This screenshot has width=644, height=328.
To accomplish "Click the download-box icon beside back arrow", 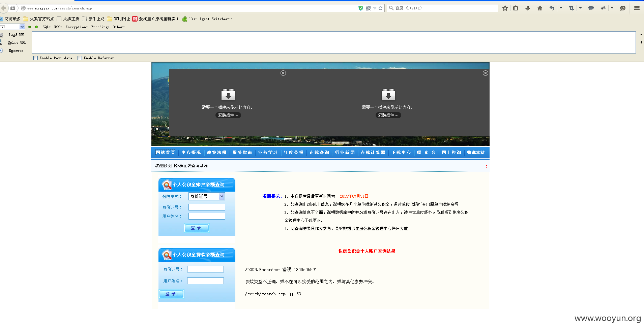I will pyautogui.click(x=13, y=8).
